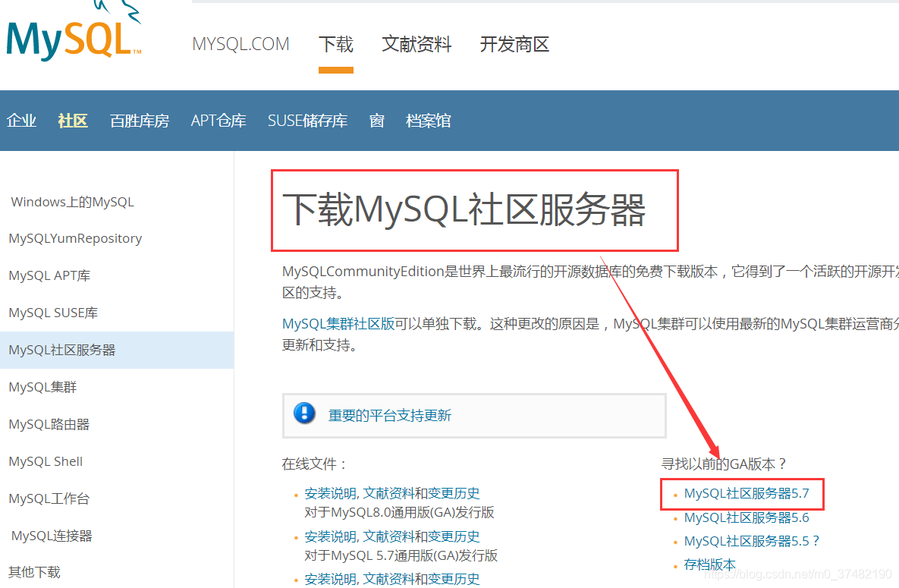Open 百胜库房 in the blue bar

point(140,121)
